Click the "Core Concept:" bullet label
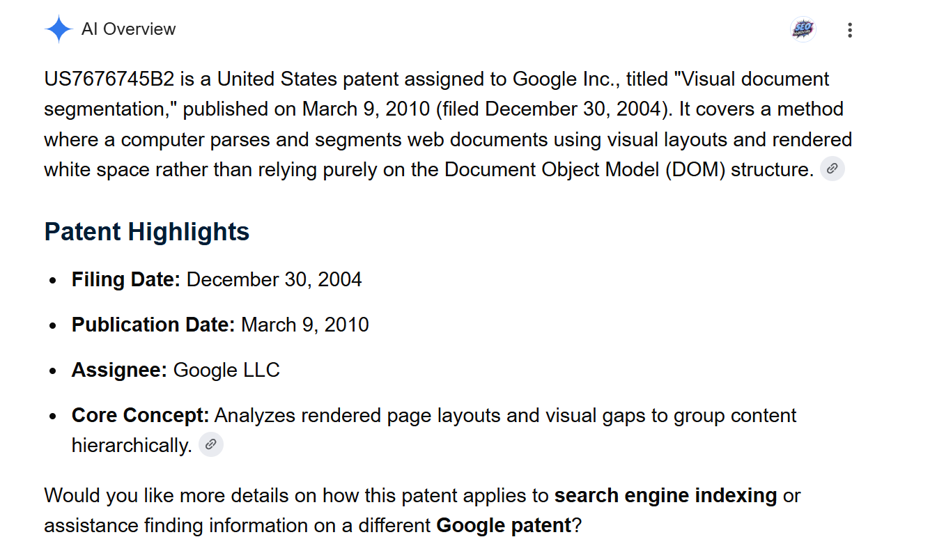 coord(141,415)
